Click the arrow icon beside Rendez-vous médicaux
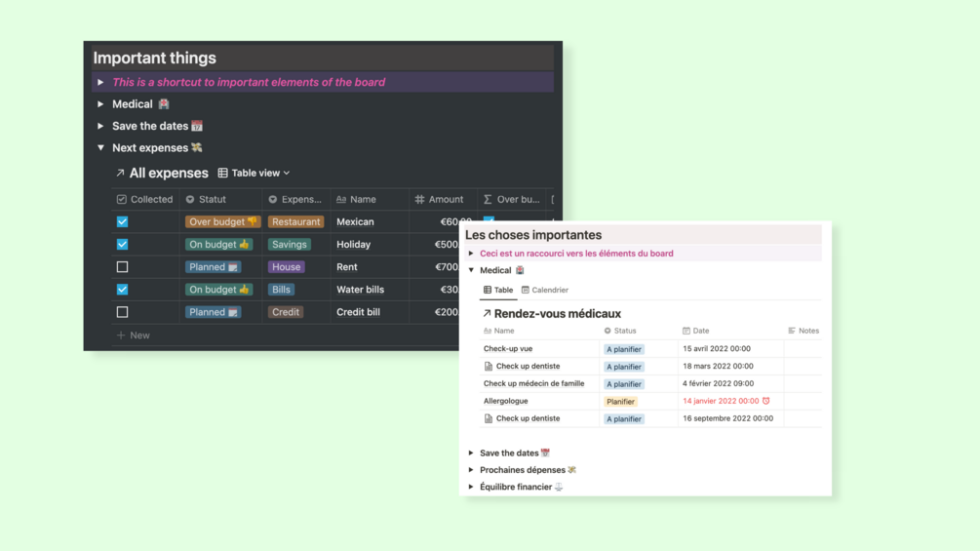The width and height of the screenshot is (980, 551). click(x=487, y=314)
